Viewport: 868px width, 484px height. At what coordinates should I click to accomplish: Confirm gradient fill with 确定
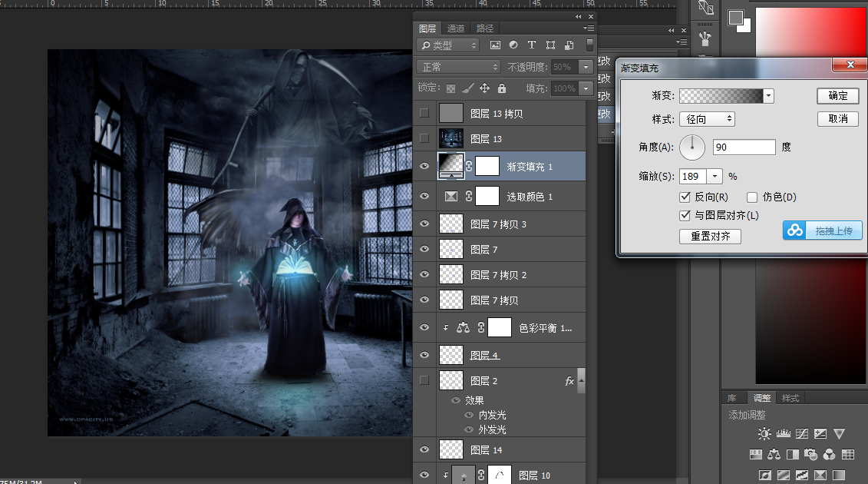point(838,95)
